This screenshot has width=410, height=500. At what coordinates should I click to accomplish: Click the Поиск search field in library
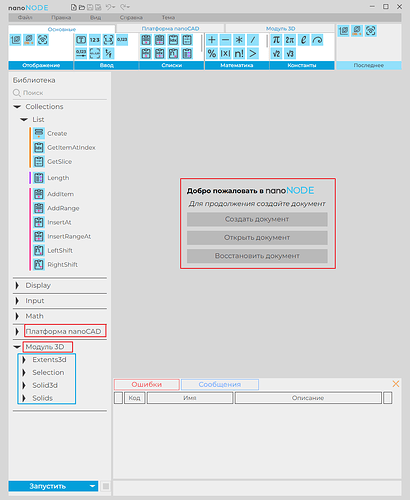click(60, 93)
